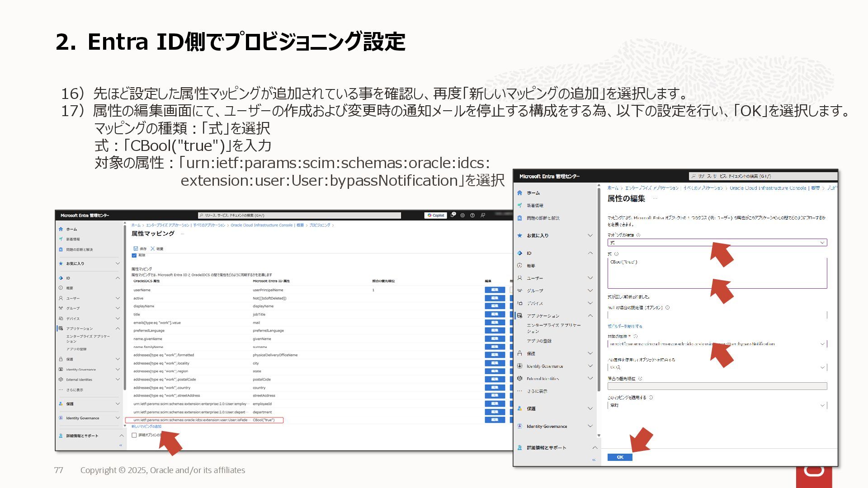
Task: Click ID diamond icon in Attribute Mapping window
Action: point(61,278)
